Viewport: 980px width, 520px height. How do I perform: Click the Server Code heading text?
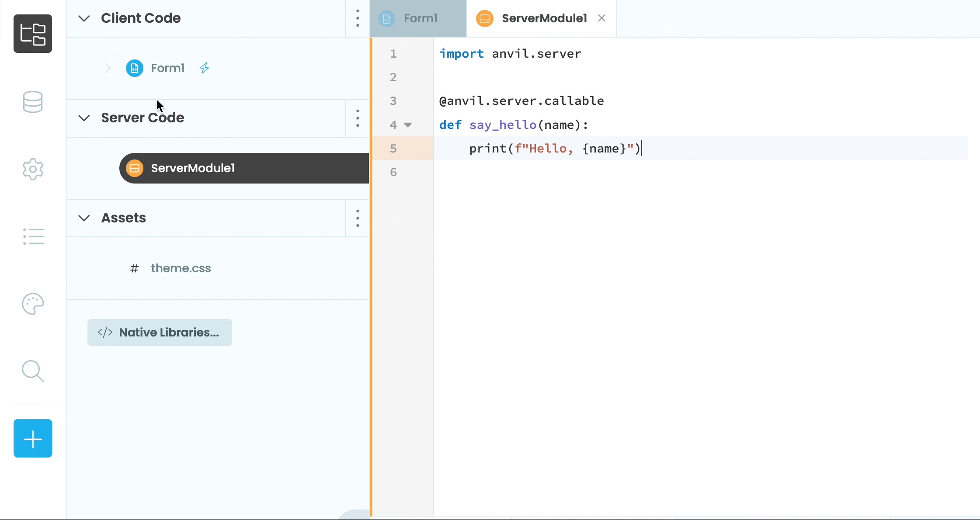[142, 118]
